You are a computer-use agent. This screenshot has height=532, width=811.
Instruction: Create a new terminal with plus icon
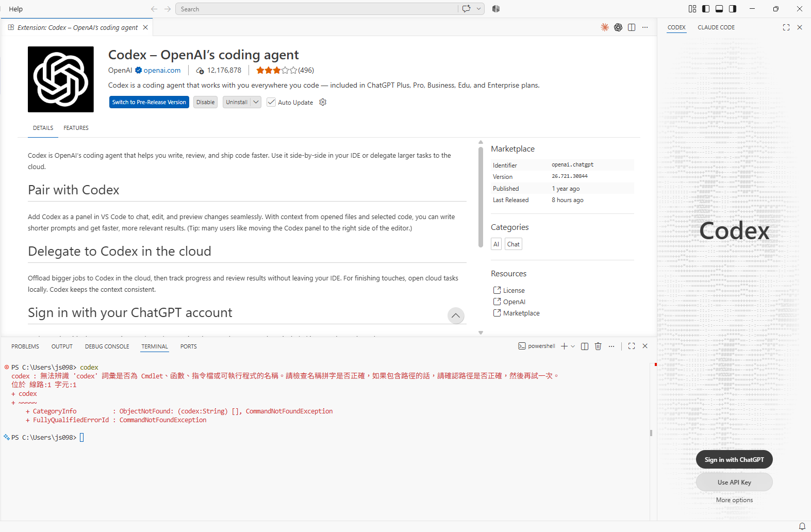point(564,346)
